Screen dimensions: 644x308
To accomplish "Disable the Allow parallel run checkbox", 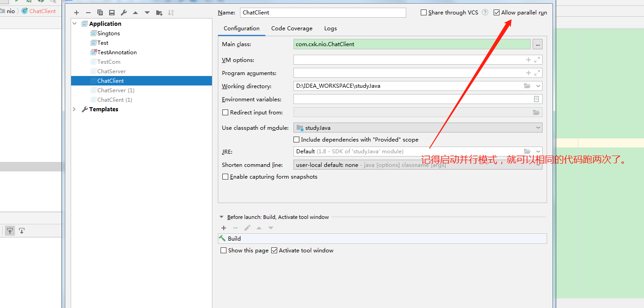I will click(497, 13).
